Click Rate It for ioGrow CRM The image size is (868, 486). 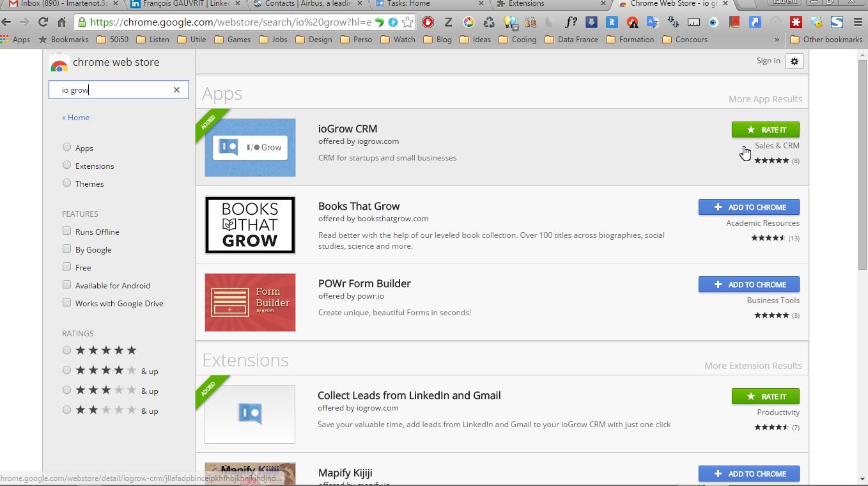point(765,130)
